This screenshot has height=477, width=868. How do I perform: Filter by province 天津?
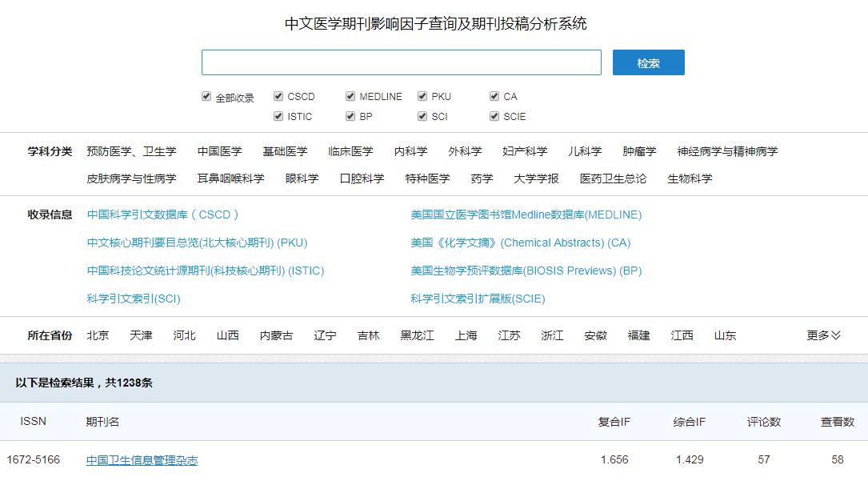(141, 335)
